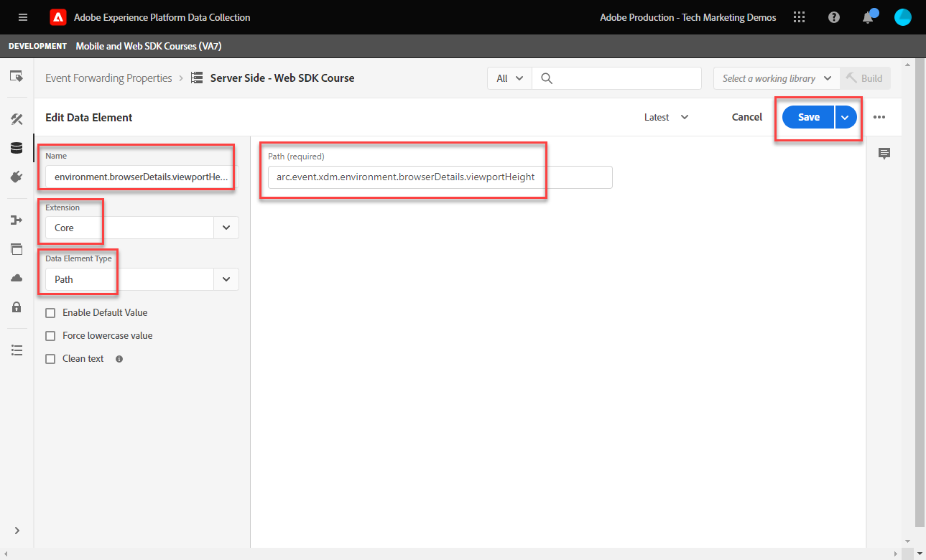Click the Path (required) input field

440,177
